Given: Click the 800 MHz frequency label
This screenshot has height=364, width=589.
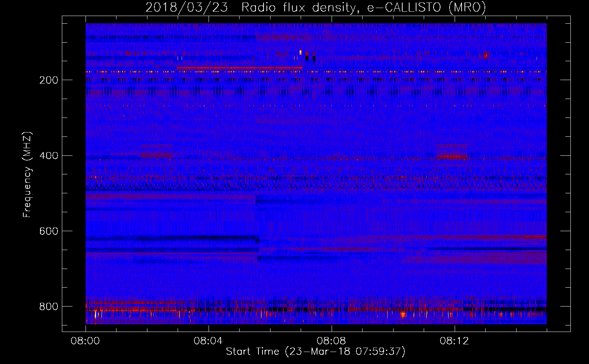Looking at the screenshot, I should (x=49, y=306).
